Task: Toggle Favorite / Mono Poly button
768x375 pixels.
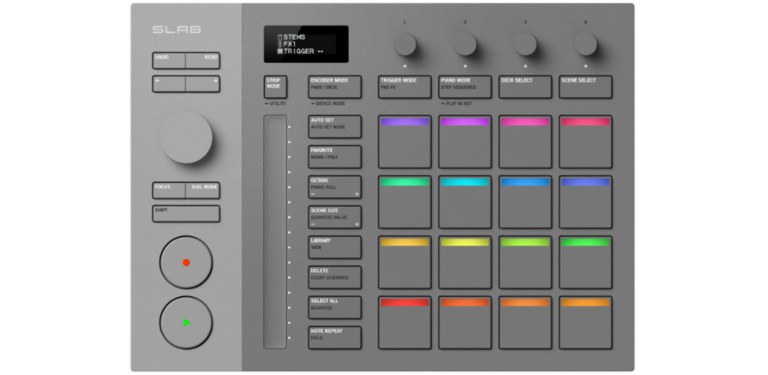Action: point(335,157)
